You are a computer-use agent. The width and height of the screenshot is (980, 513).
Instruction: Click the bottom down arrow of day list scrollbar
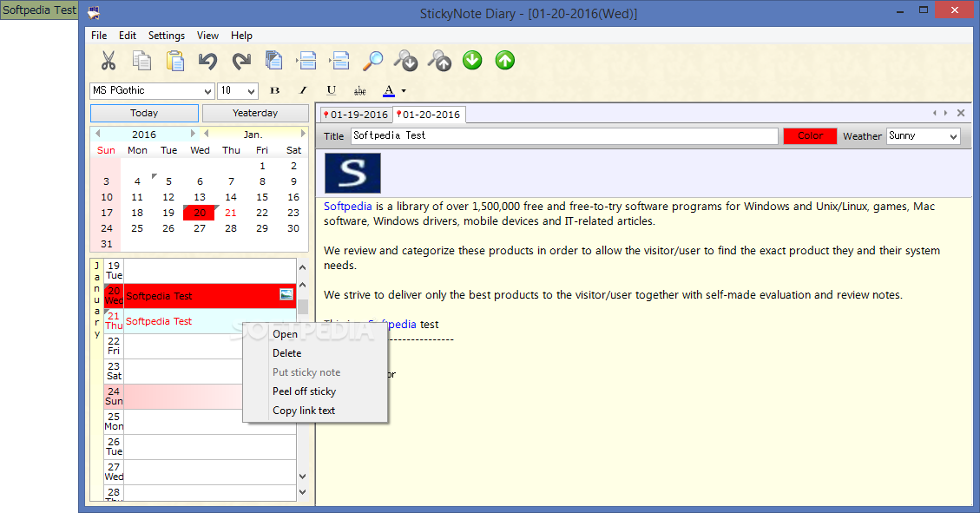point(303,492)
